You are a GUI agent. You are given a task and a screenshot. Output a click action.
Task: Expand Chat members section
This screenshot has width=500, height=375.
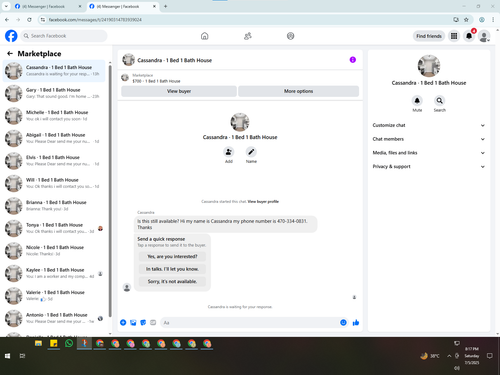(429, 139)
